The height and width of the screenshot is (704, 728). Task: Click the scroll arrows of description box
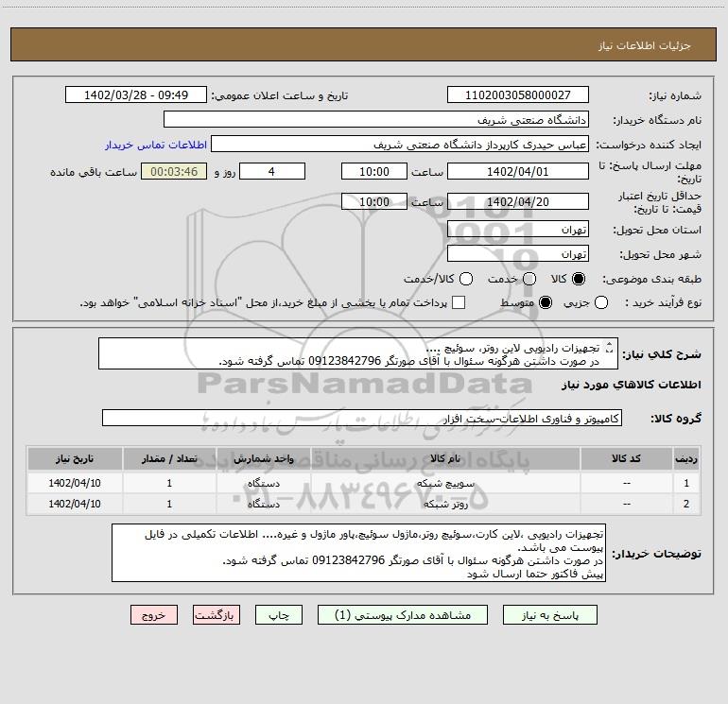pos(610,348)
